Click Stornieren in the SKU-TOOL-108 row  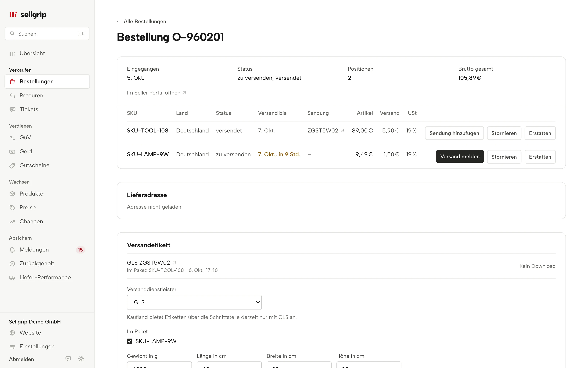click(504, 133)
